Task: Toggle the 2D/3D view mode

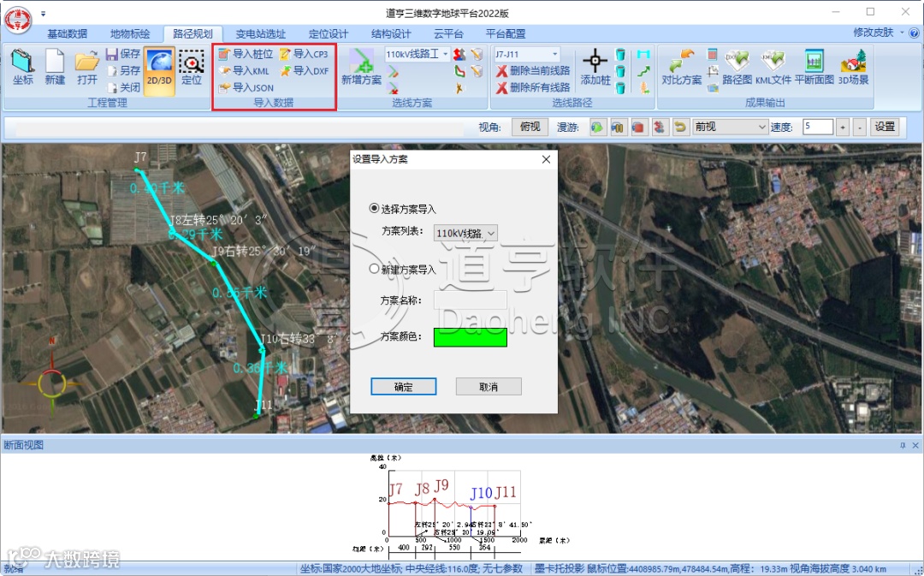Action: click(x=159, y=69)
